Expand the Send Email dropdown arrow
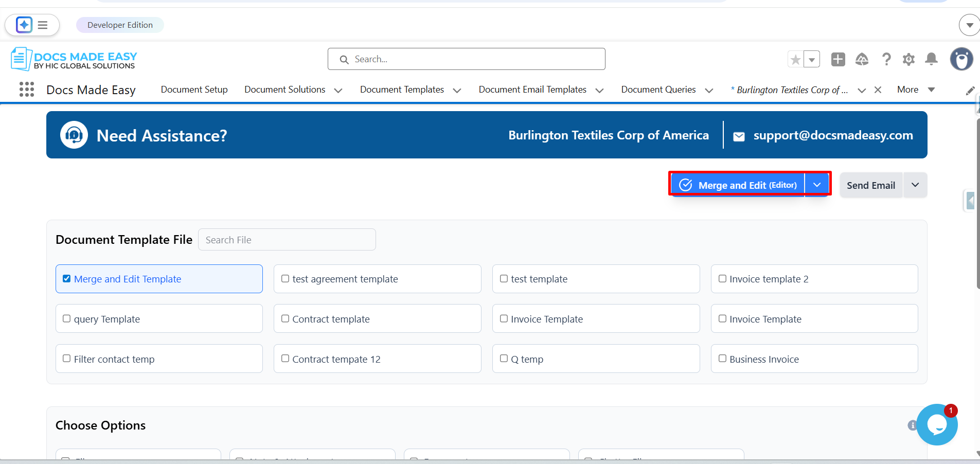Screen dimensions: 980x464 915,185
